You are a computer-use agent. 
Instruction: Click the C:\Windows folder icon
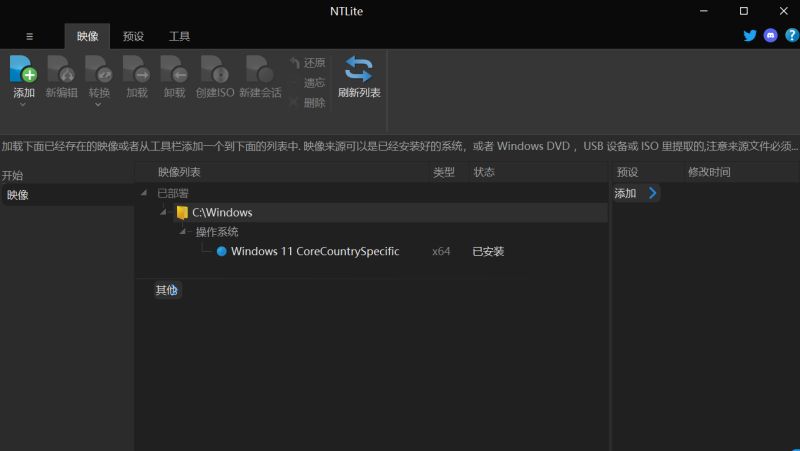point(182,212)
